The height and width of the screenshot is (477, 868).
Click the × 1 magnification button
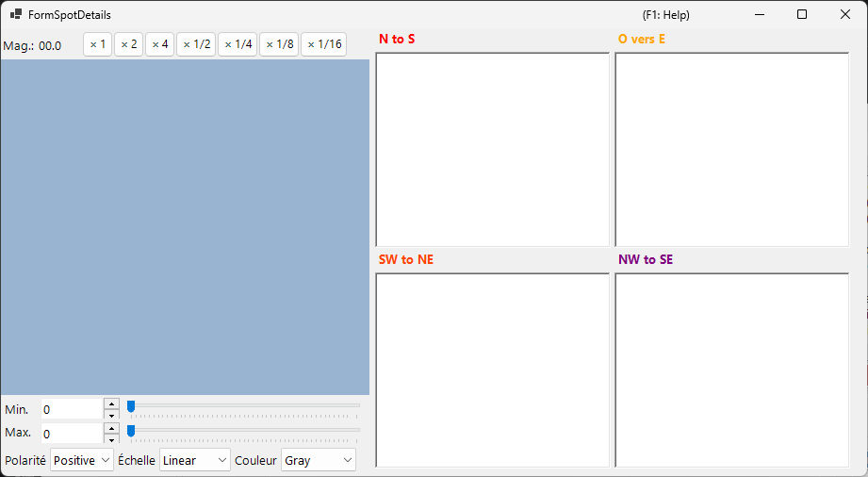coord(97,44)
